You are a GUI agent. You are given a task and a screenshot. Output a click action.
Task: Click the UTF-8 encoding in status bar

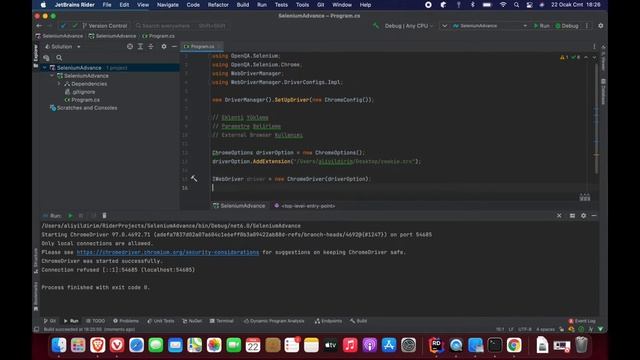[x=524, y=329]
